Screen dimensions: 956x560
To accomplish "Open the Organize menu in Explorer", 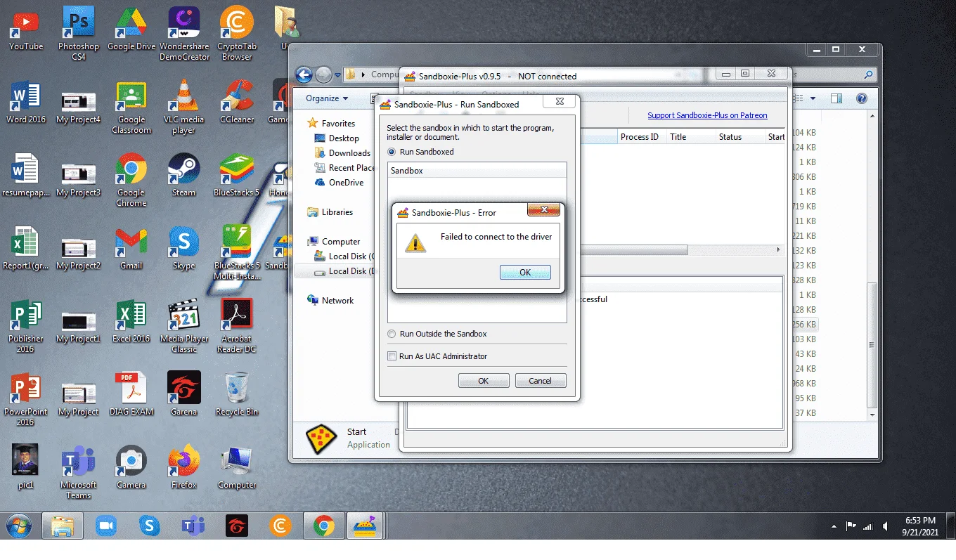I will click(327, 98).
